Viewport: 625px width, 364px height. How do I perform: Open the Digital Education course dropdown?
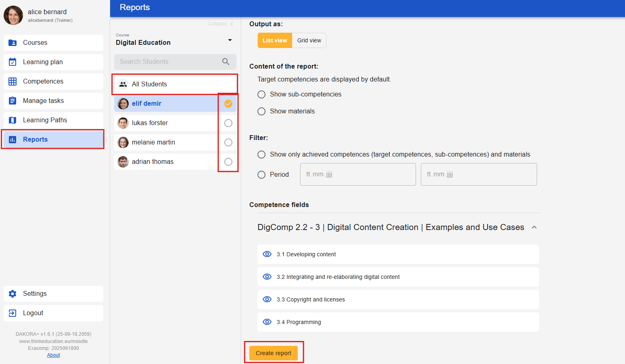[230, 40]
